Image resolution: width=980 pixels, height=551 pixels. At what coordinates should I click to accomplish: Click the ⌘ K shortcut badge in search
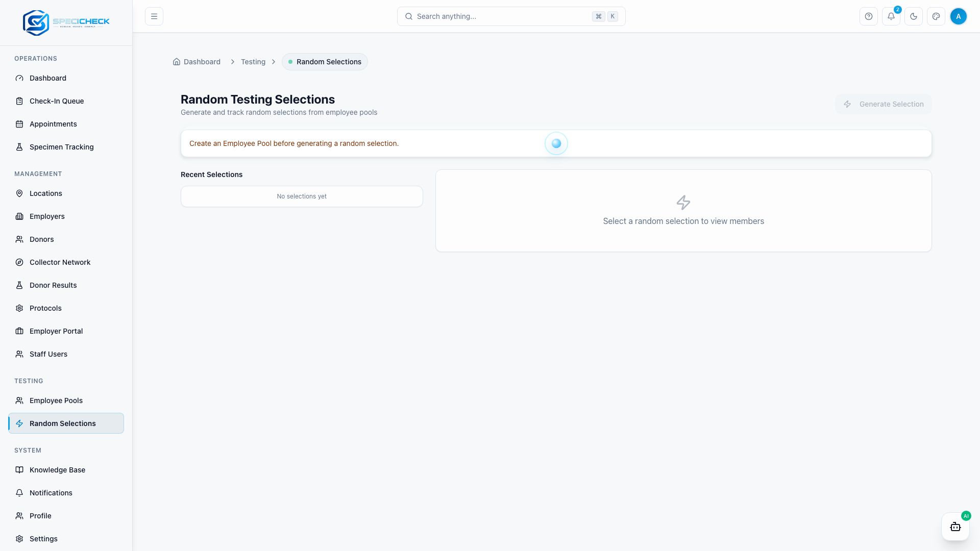605,16
